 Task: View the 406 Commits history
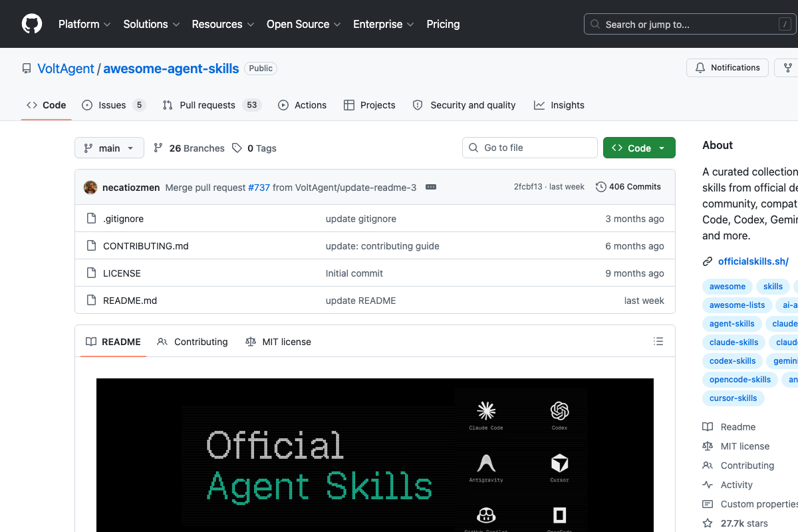coord(628,187)
